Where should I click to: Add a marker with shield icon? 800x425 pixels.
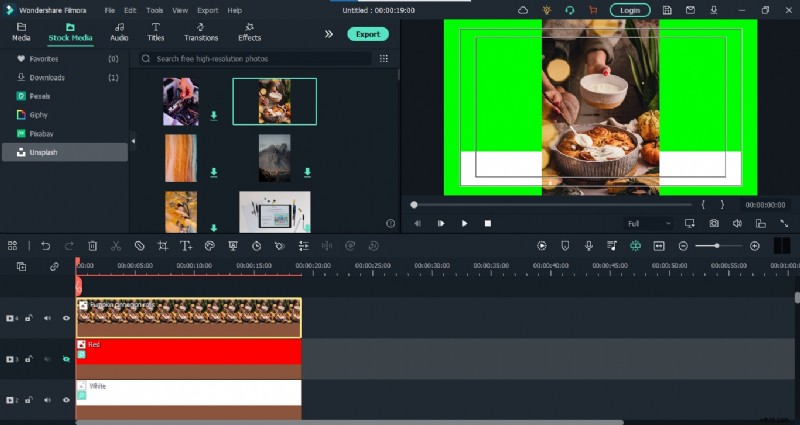565,246
